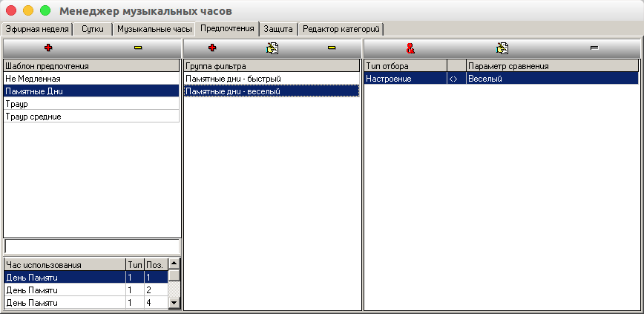Click the red plus icon above preference templates

[x=49, y=48]
